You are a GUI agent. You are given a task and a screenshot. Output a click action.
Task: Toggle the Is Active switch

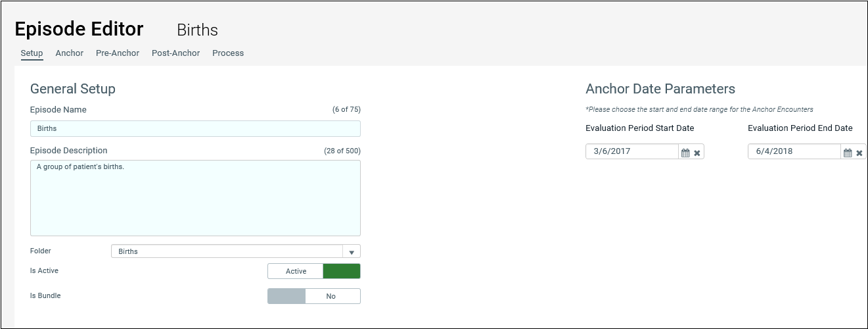tap(314, 271)
